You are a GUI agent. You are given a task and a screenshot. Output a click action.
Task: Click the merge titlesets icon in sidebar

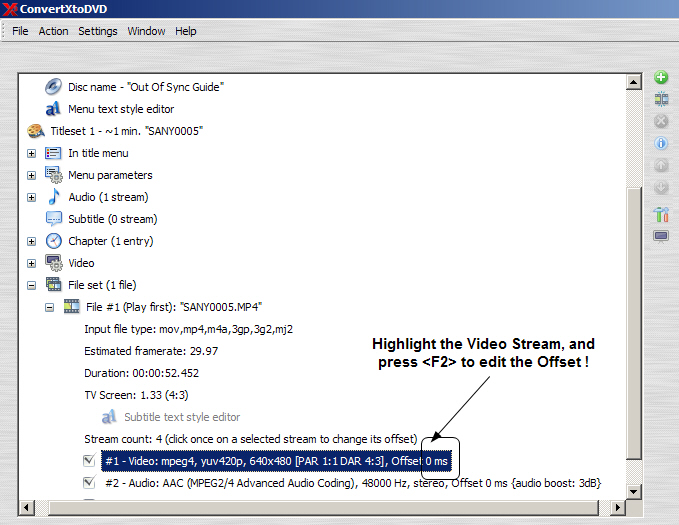click(x=661, y=99)
